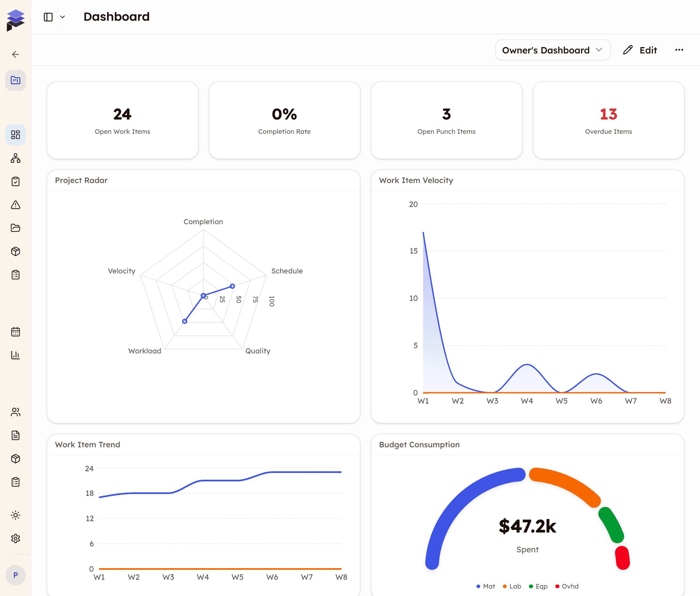Open the three-dots more options menu
Screen dimensions: 700x596
679,50
